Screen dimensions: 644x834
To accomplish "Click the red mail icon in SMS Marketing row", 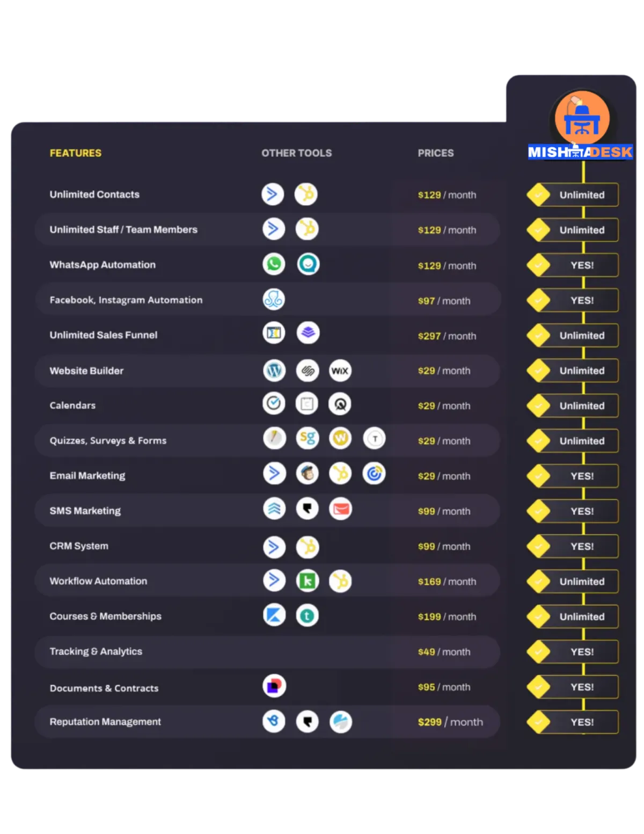I will pyautogui.click(x=341, y=509).
